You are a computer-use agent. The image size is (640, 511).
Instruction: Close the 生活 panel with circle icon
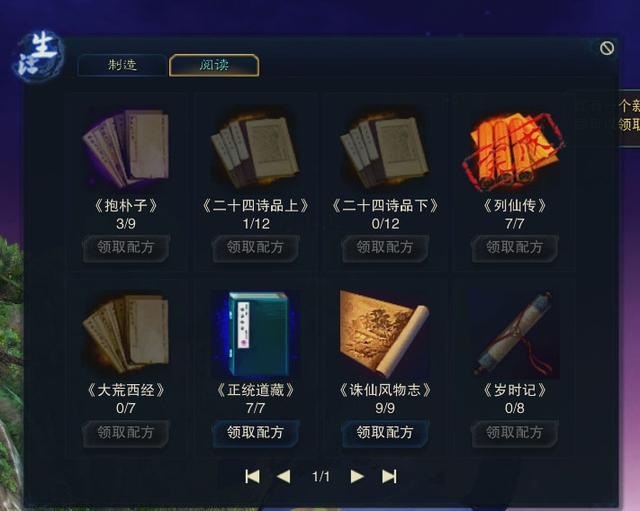coord(607,48)
